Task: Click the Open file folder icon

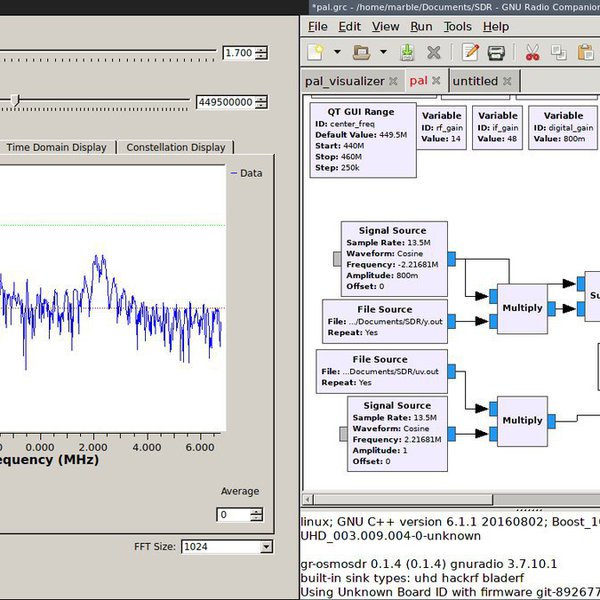Action: (x=362, y=52)
